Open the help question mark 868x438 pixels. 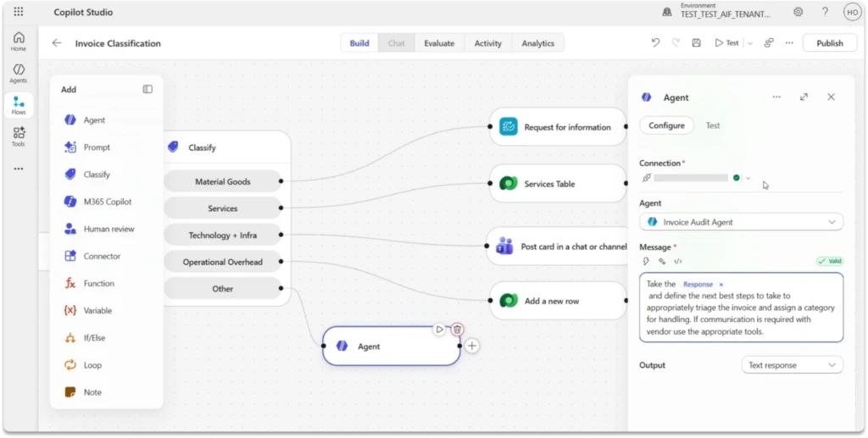825,12
